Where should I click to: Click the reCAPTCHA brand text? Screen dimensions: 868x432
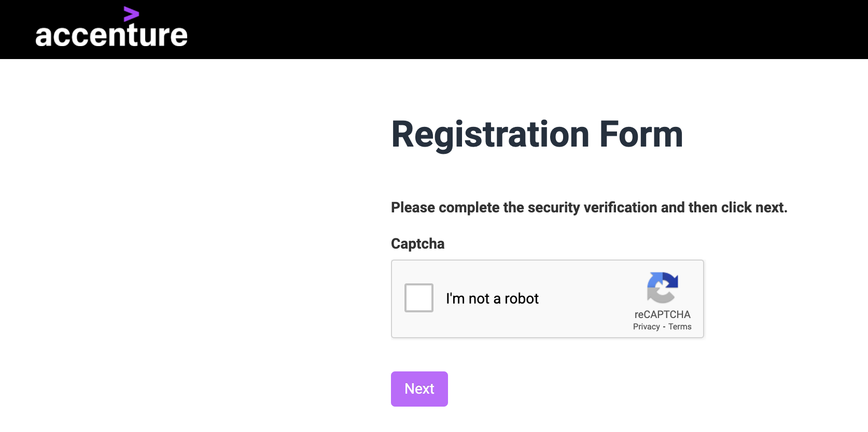(x=662, y=314)
